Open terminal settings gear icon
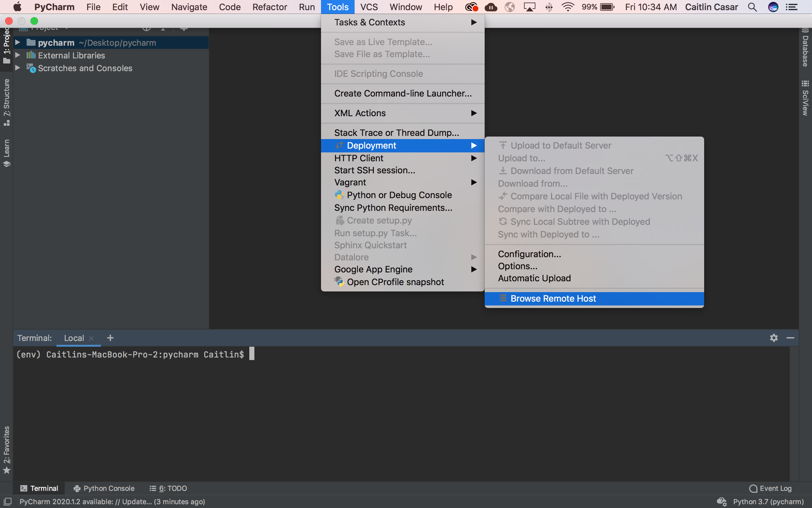 tap(774, 338)
